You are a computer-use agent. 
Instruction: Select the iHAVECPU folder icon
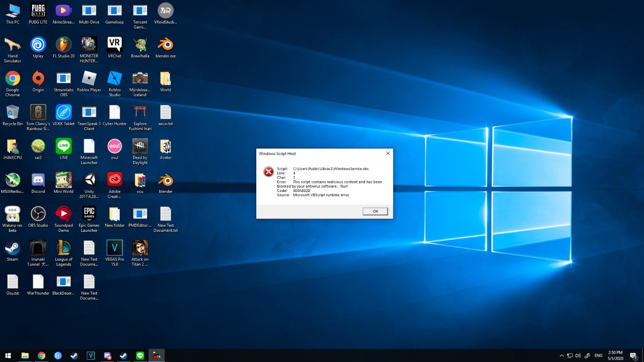click(12, 149)
